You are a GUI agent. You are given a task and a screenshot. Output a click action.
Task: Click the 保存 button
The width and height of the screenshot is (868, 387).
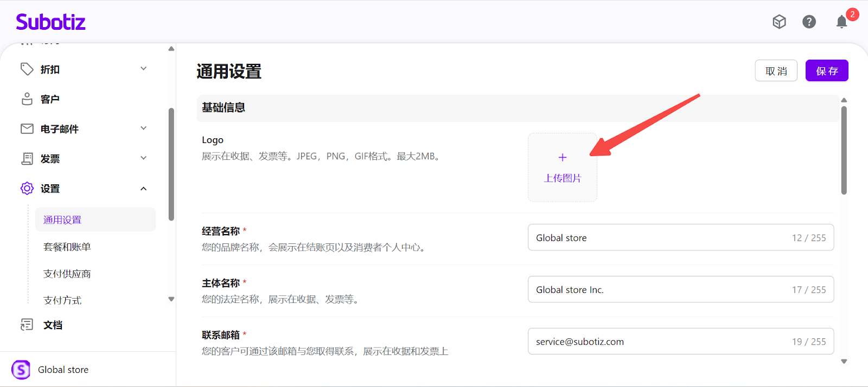[826, 71]
